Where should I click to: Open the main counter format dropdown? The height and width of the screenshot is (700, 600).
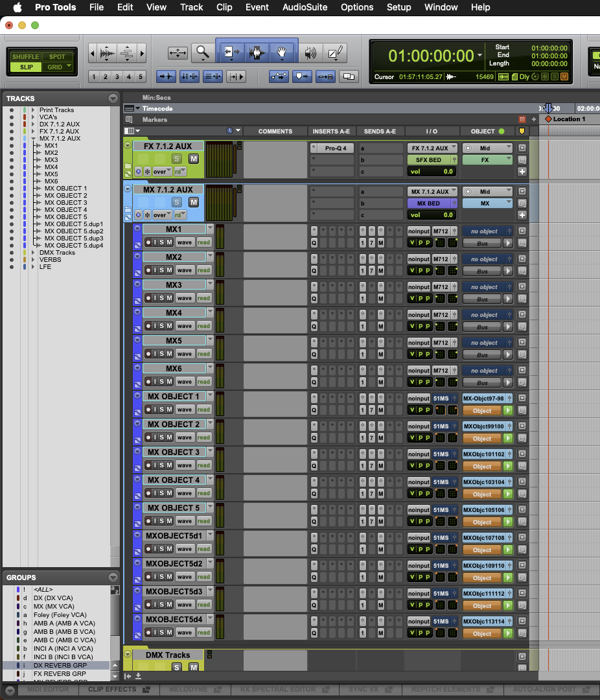(x=480, y=55)
